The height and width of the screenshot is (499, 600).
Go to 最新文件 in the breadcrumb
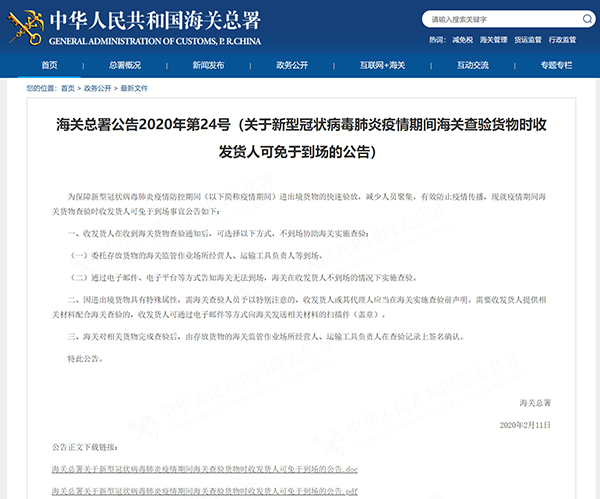[134, 88]
